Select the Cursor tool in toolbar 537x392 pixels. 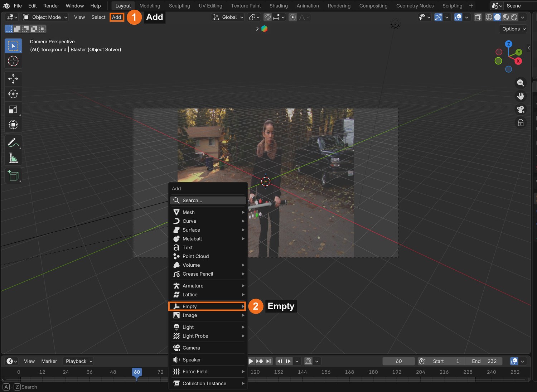(x=13, y=61)
